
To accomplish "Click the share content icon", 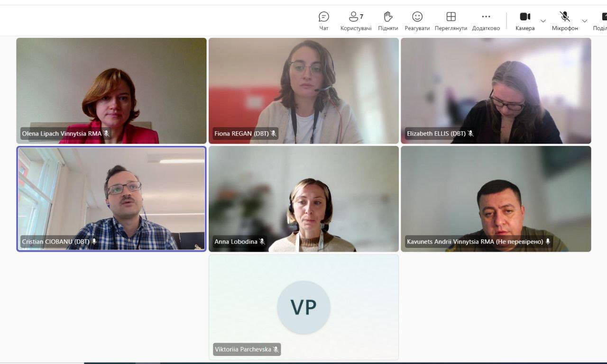I will 603,17.
